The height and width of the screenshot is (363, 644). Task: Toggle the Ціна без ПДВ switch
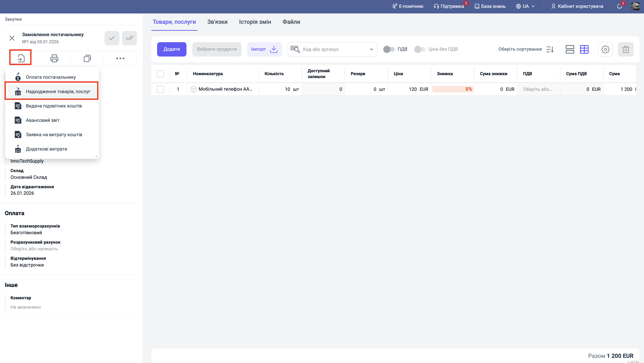pos(420,49)
